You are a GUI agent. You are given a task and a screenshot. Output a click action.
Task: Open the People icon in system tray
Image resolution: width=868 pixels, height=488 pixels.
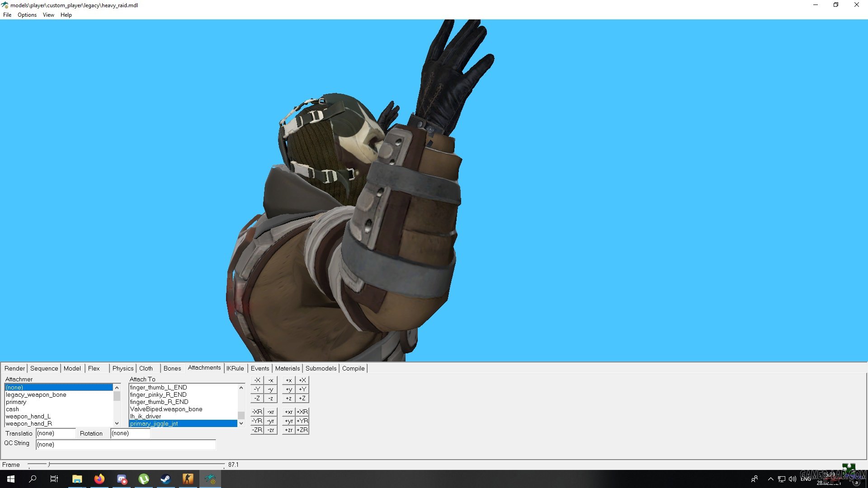click(x=755, y=479)
